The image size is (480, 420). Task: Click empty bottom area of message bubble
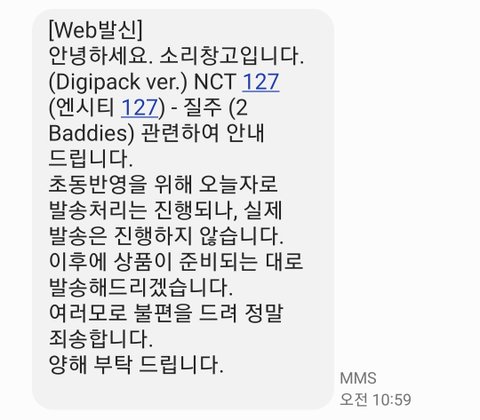click(183, 392)
